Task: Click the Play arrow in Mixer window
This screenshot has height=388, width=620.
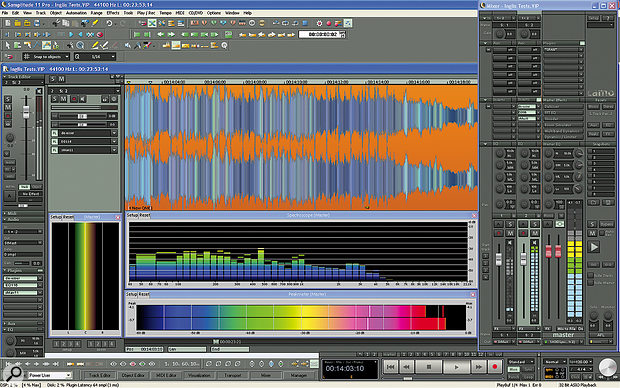Action: coord(594,247)
